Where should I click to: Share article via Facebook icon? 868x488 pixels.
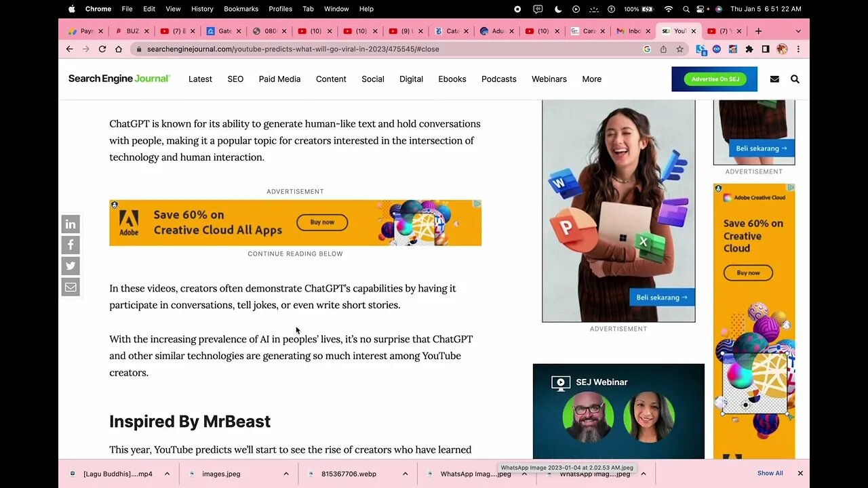point(71,245)
